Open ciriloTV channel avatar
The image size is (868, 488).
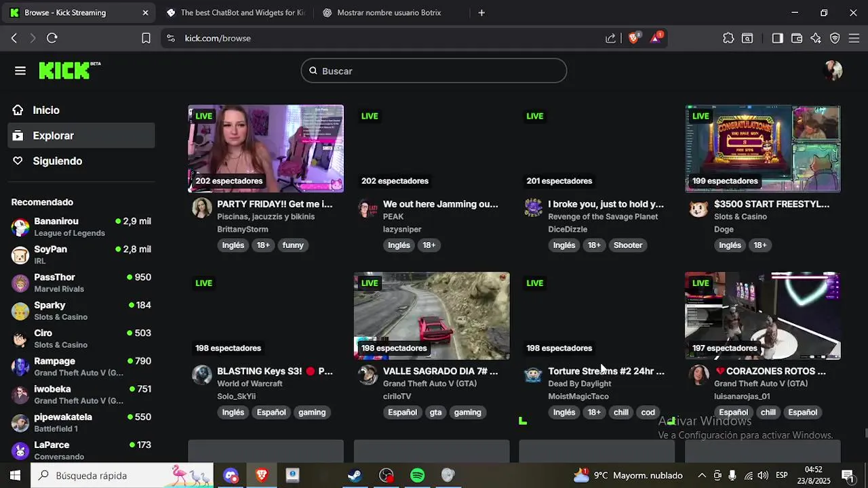[368, 375]
